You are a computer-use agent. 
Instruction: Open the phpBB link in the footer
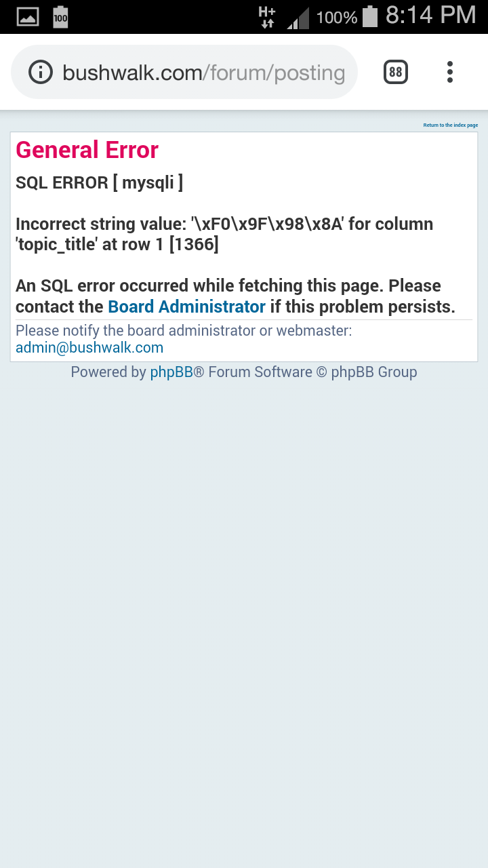tap(171, 372)
